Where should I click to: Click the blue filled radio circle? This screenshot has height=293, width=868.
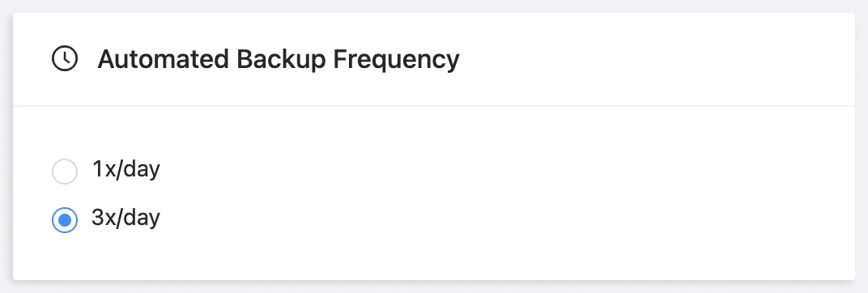65,220
